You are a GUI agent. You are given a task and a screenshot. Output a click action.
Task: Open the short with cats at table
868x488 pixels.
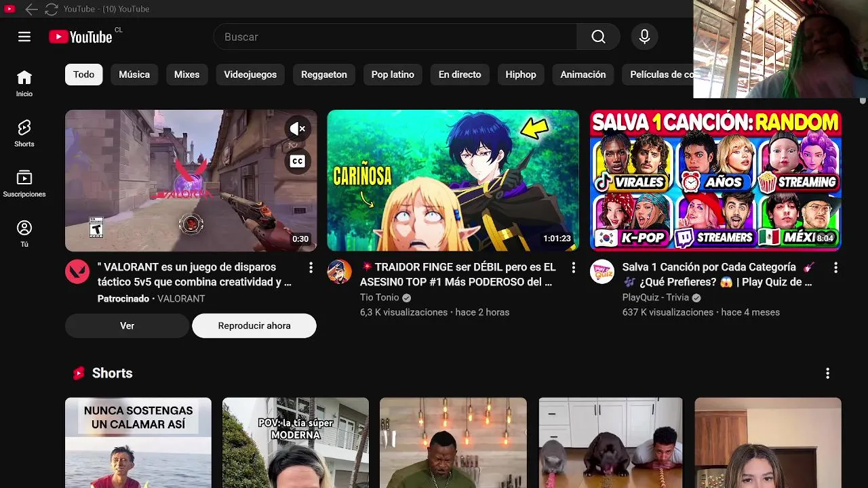(x=610, y=443)
